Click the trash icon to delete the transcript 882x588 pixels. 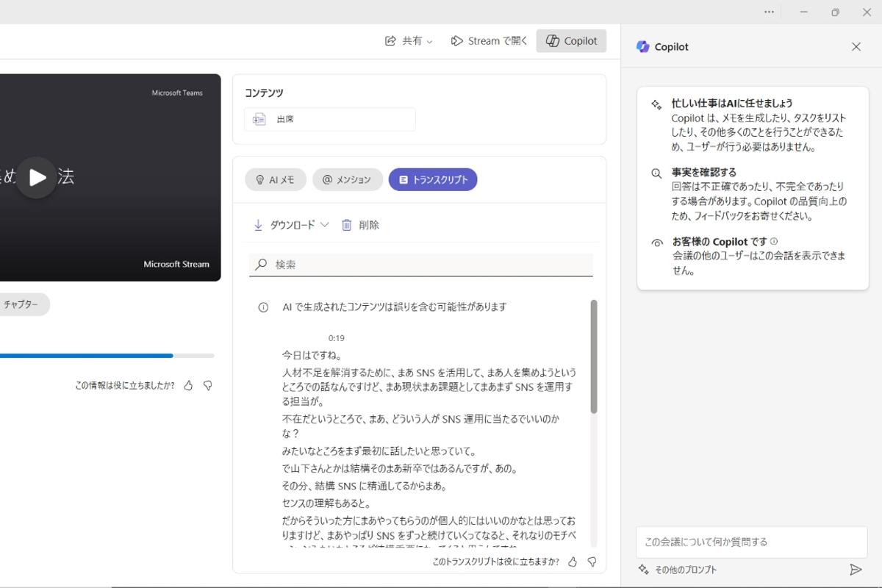click(346, 225)
